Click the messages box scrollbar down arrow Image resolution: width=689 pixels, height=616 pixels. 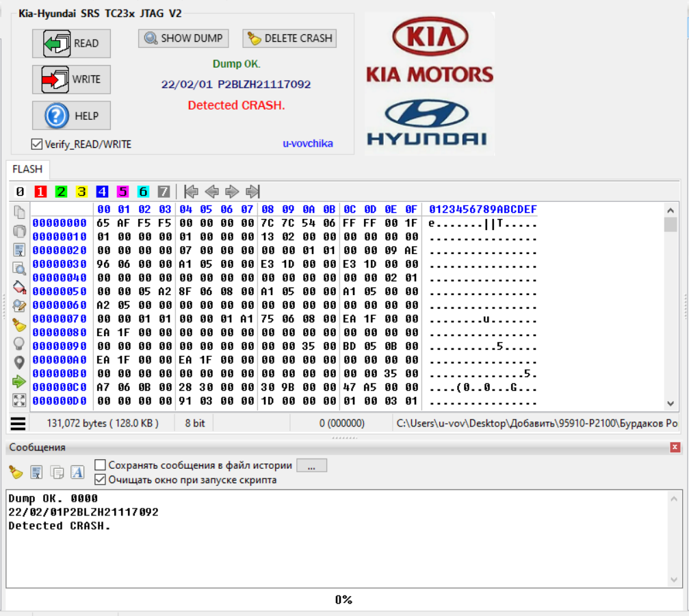point(674,580)
